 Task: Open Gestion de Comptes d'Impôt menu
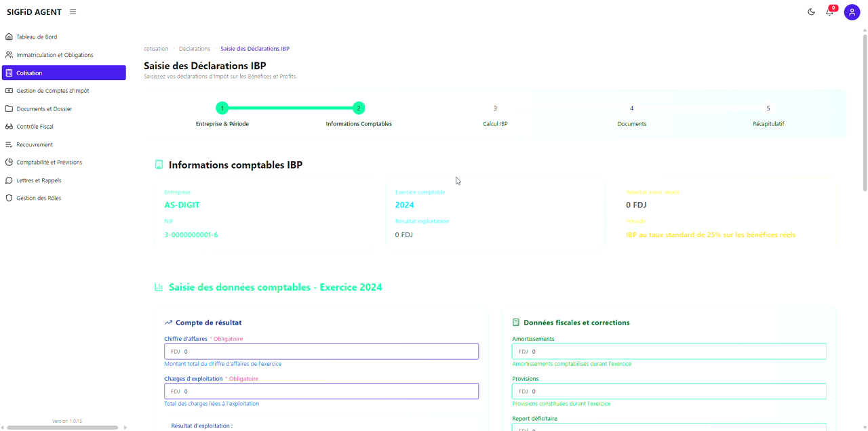pyautogui.click(x=52, y=91)
